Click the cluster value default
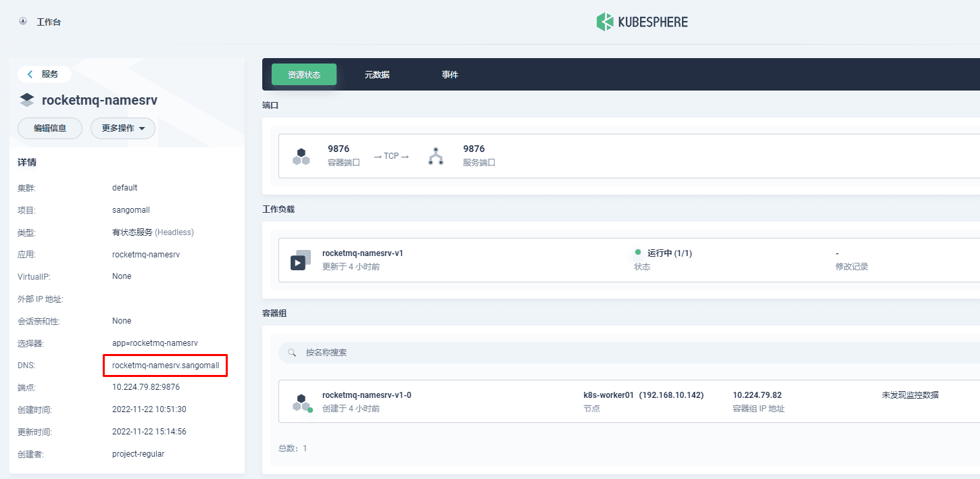 point(125,188)
